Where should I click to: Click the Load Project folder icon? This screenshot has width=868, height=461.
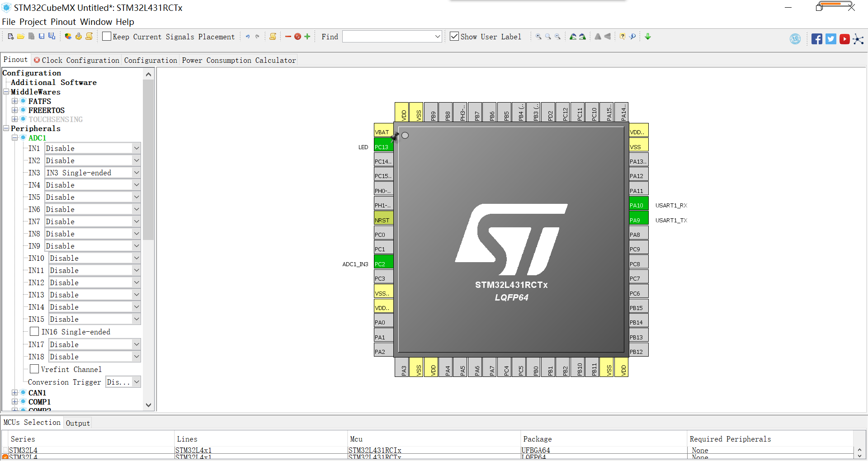click(21, 37)
